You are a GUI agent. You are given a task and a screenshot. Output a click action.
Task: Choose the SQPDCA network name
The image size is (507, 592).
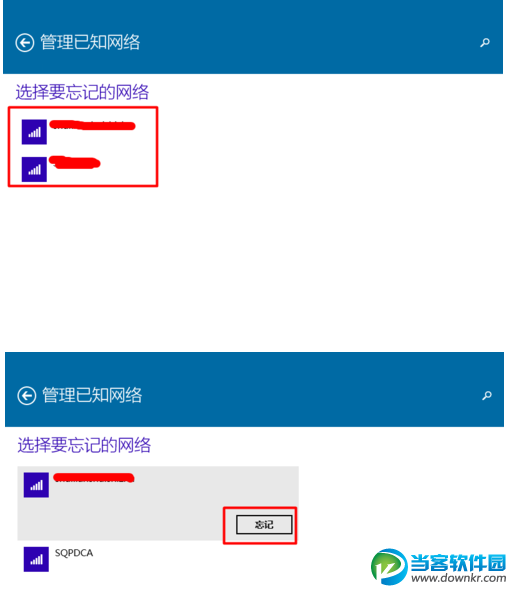[74, 553]
